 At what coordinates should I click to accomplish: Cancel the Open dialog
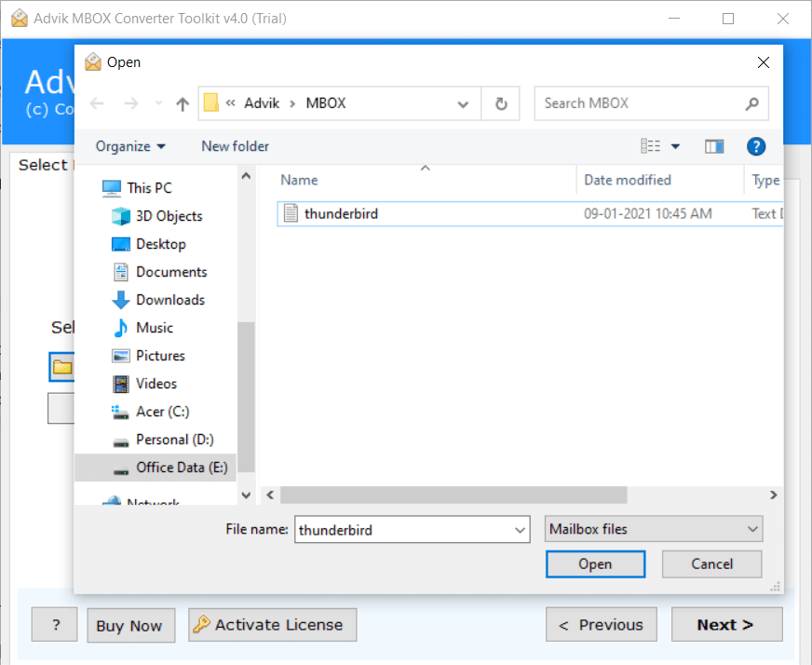point(711,564)
